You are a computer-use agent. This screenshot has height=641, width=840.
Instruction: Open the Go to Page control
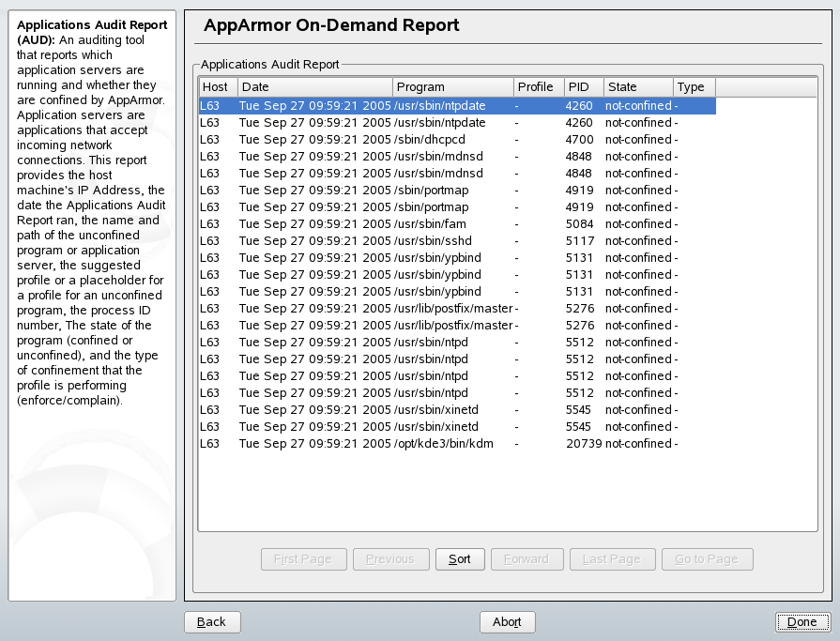707,558
